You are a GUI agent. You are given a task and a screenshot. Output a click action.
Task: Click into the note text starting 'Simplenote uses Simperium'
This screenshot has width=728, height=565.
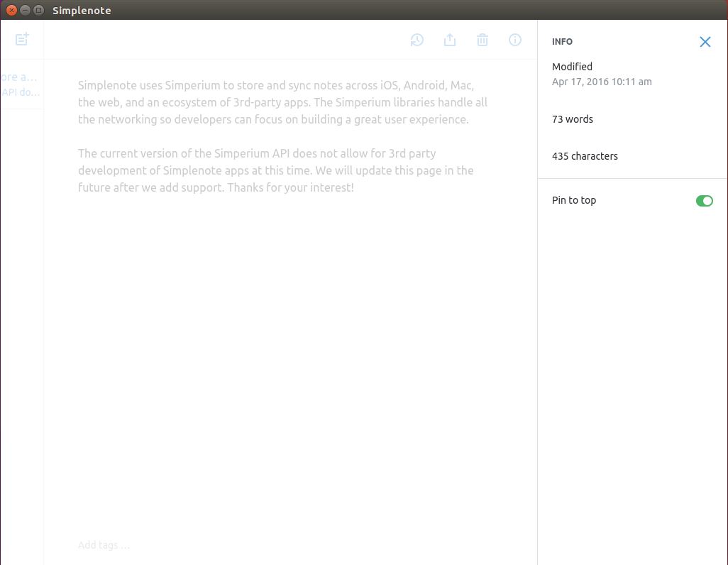point(282,102)
